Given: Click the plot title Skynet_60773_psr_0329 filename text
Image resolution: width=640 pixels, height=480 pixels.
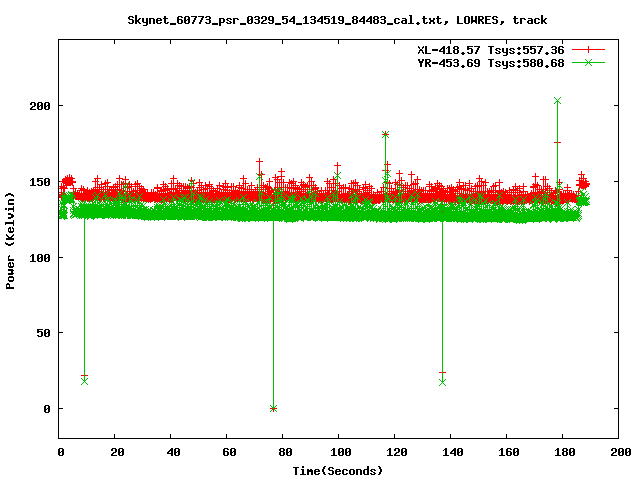Looking at the screenshot, I should tap(285, 20).
